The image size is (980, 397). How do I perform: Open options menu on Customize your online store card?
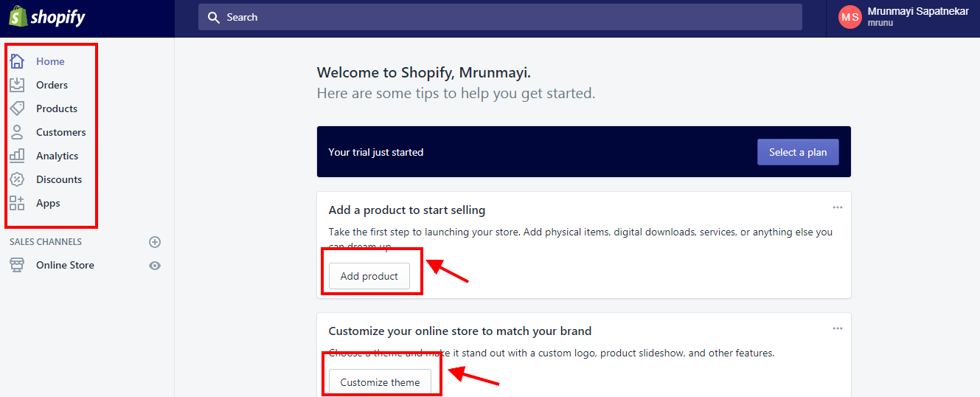coord(838,328)
